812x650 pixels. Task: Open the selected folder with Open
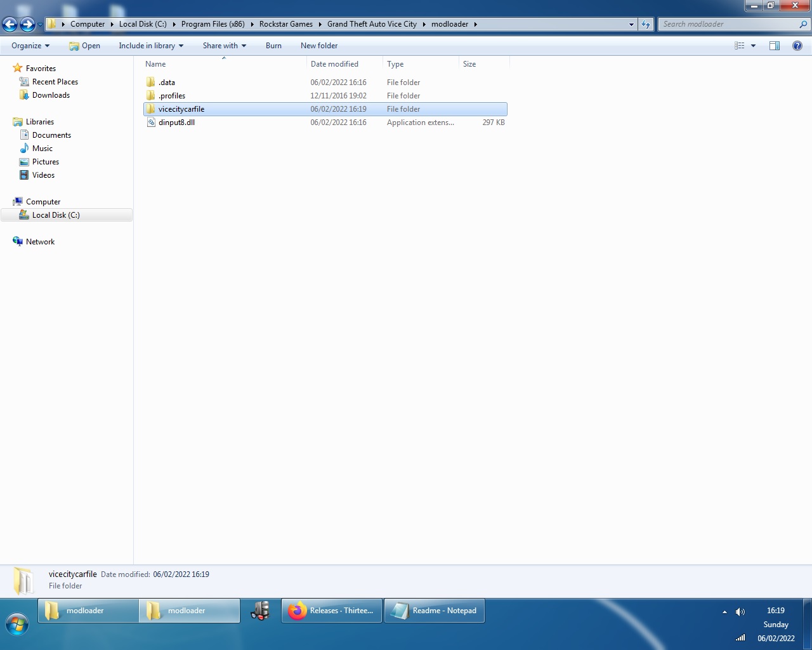84,46
